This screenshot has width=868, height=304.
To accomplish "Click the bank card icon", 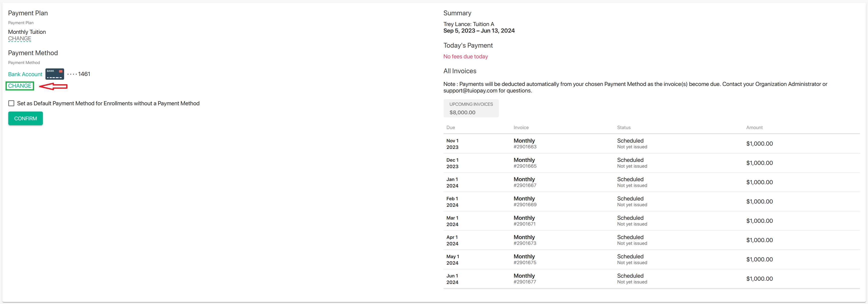I will point(55,74).
